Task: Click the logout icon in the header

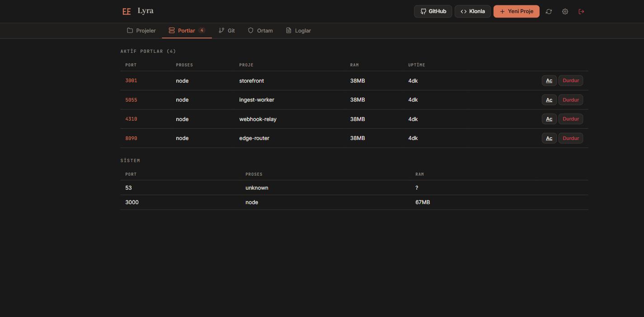Action: click(x=581, y=11)
